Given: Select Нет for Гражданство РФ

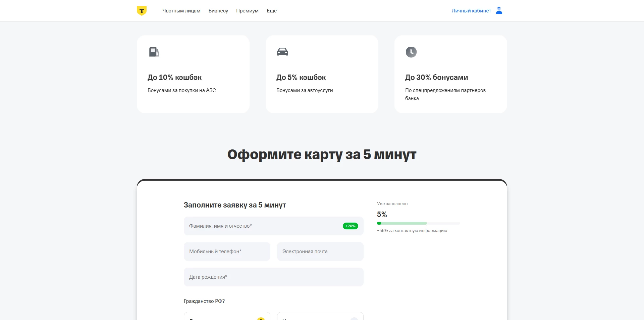Looking at the screenshot, I should 320,318.
